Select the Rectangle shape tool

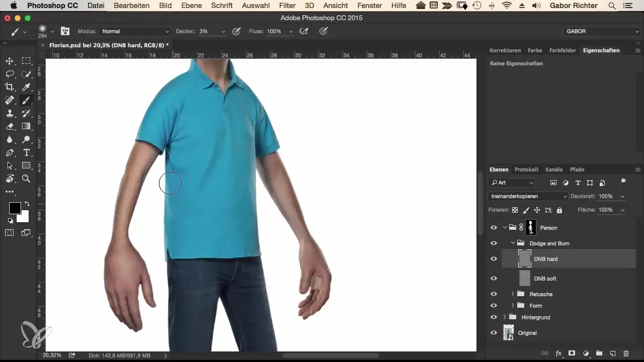26,165
